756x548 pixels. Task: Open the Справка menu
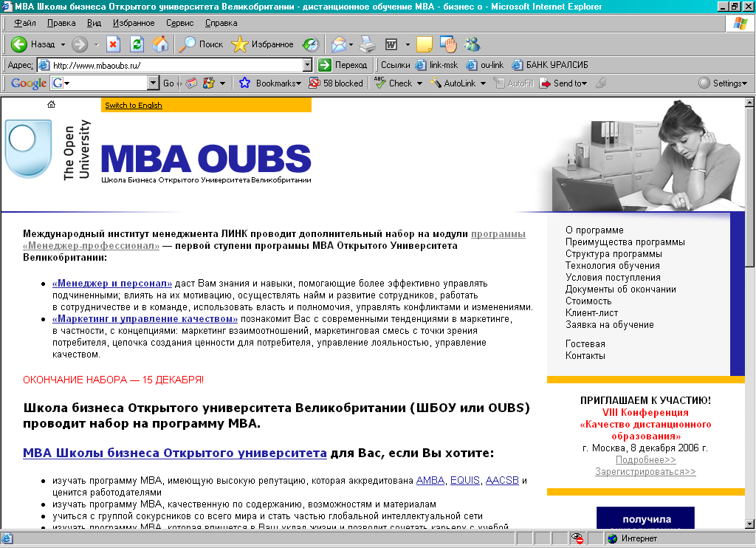pos(221,23)
